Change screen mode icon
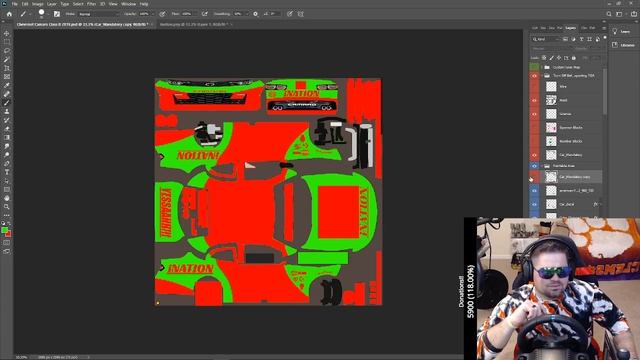 [7, 251]
